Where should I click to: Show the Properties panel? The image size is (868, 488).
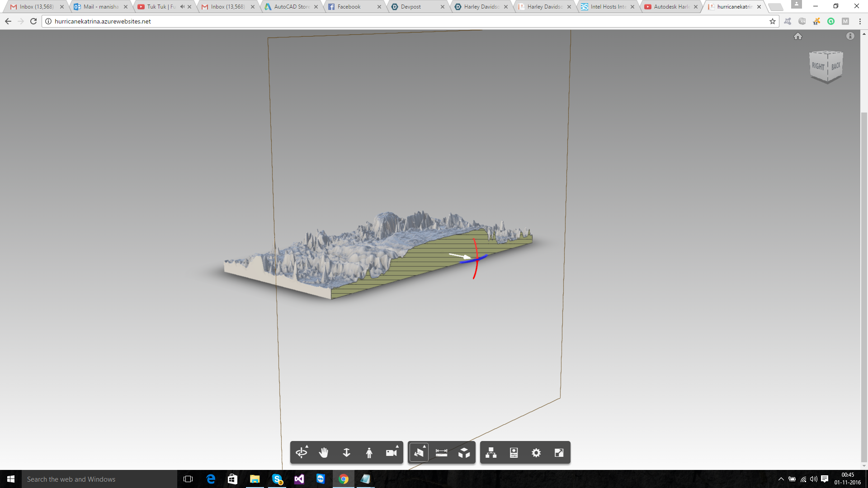tap(514, 453)
